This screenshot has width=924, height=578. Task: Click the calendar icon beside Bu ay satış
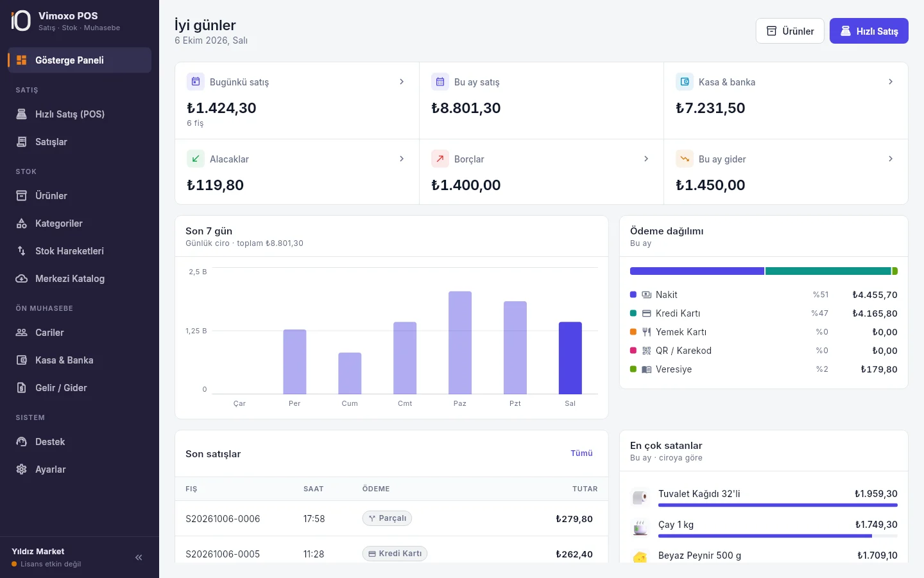click(x=440, y=82)
